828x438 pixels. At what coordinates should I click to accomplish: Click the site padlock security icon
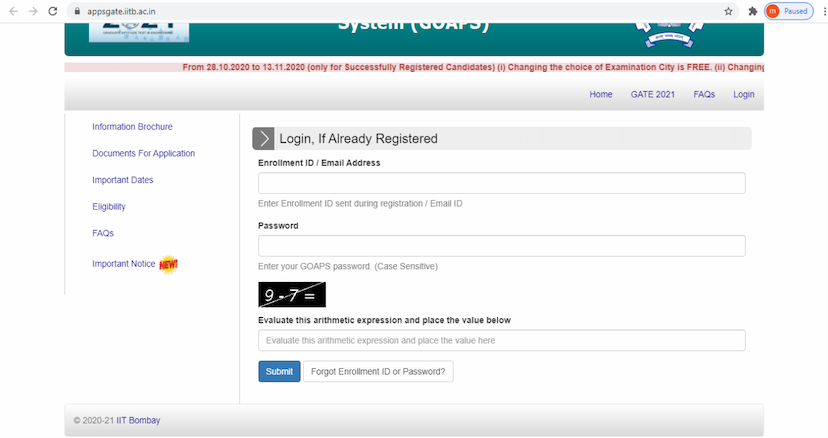click(77, 11)
